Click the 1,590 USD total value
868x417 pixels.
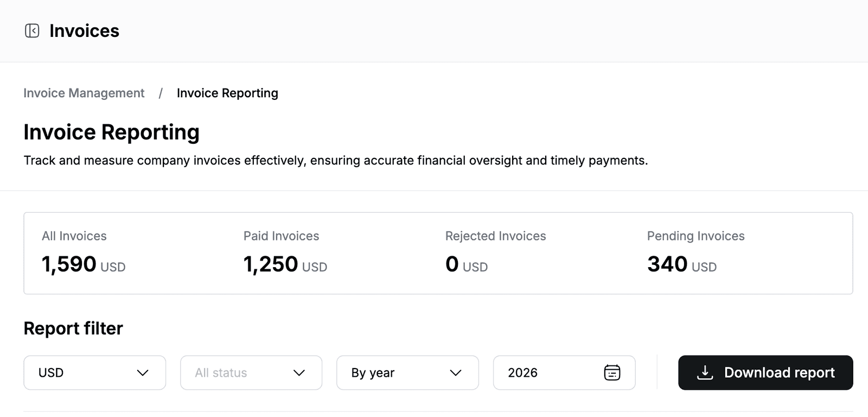(84, 264)
